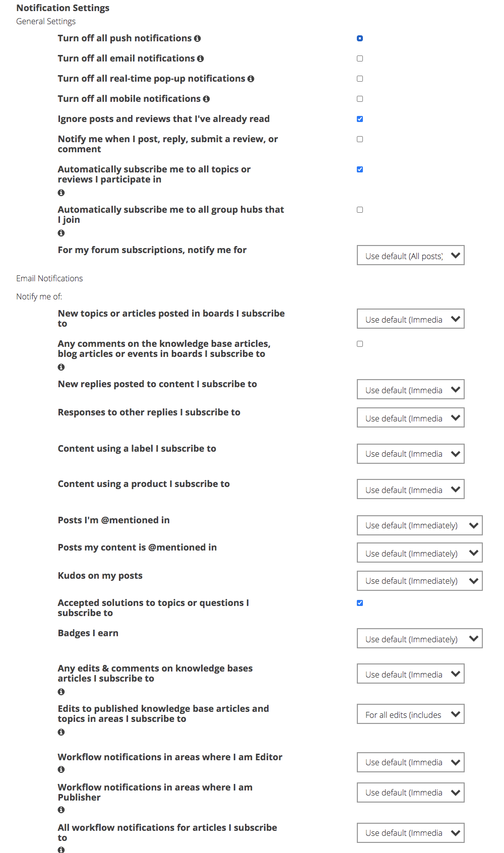Viewport: 504px width, 853px height.
Task: Check Turn off all mobile notifications
Action: coord(360,99)
